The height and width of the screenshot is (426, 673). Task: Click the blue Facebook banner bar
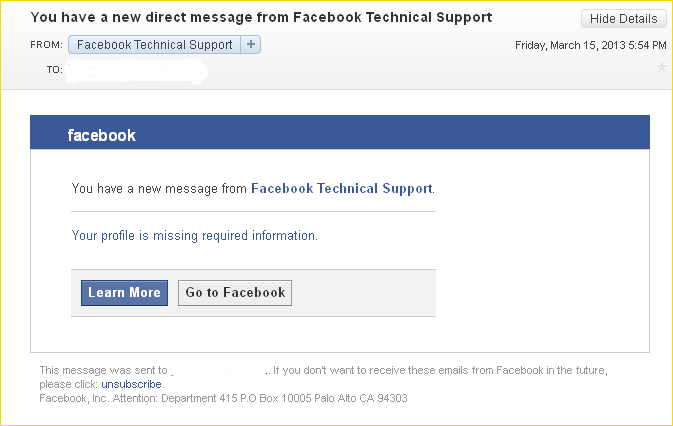[340, 132]
